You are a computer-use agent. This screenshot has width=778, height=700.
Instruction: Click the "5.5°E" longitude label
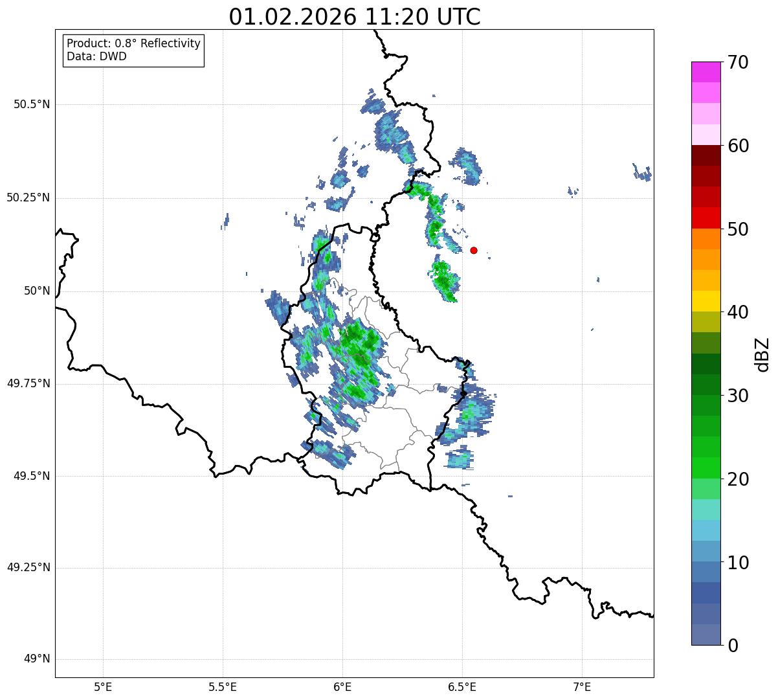223,686
